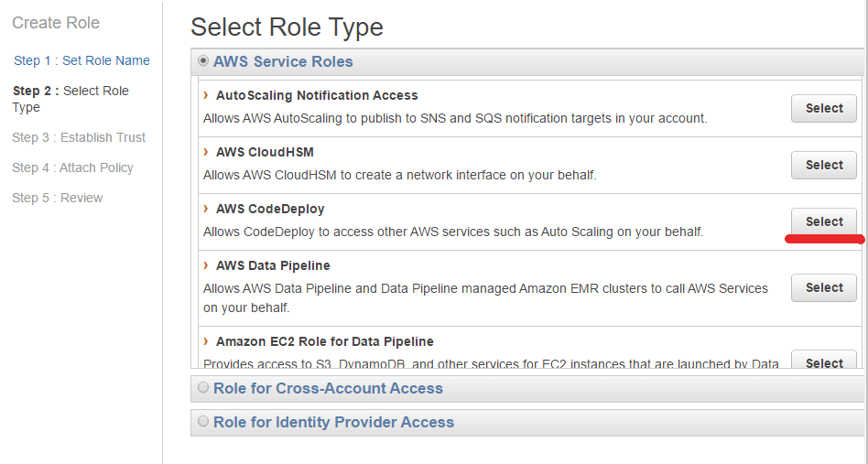Screen dimensions: 868x464
Task: Click the Create Role sidebar title
Action: click(56, 23)
